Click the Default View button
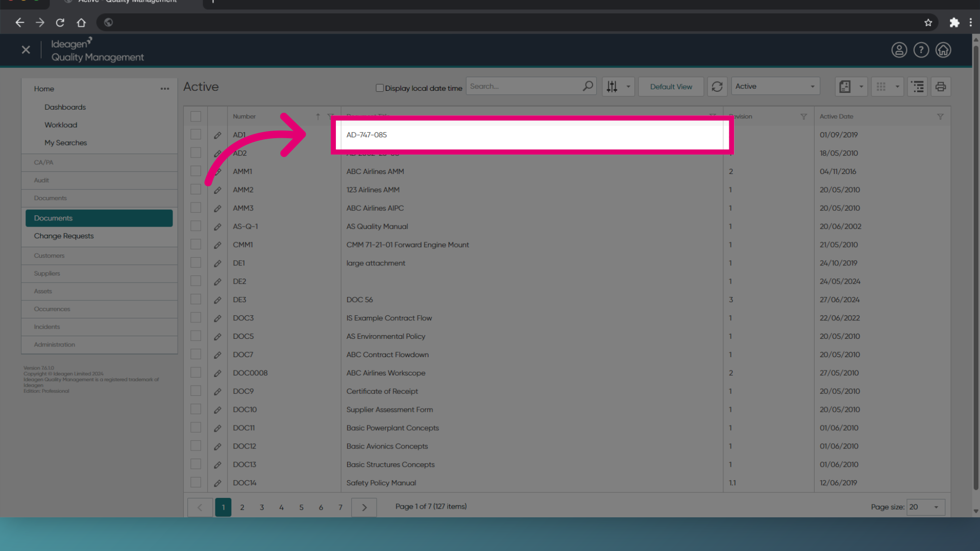Viewport: 980px width, 551px height. pyautogui.click(x=671, y=87)
